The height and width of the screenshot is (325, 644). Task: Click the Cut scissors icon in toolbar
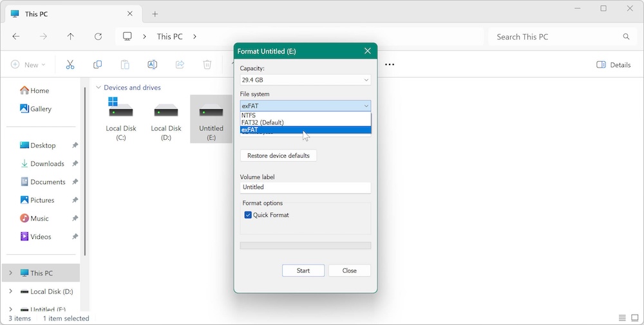pos(70,64)
